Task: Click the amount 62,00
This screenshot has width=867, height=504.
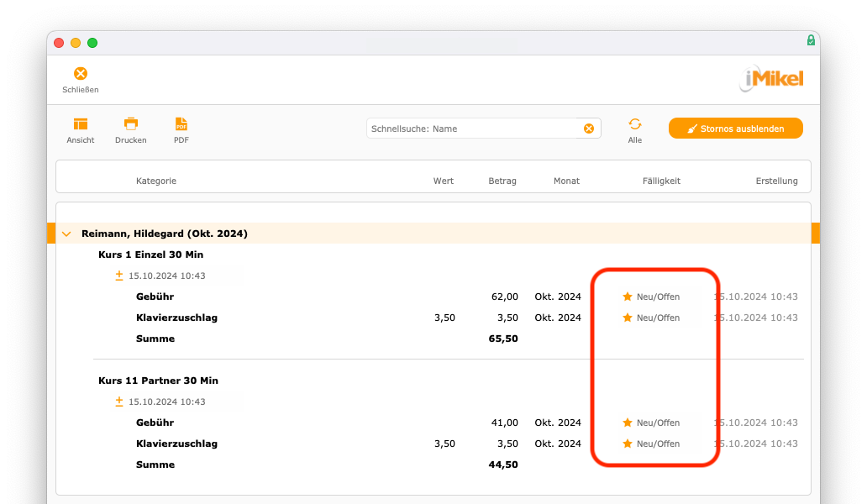Action: point(505,297)
